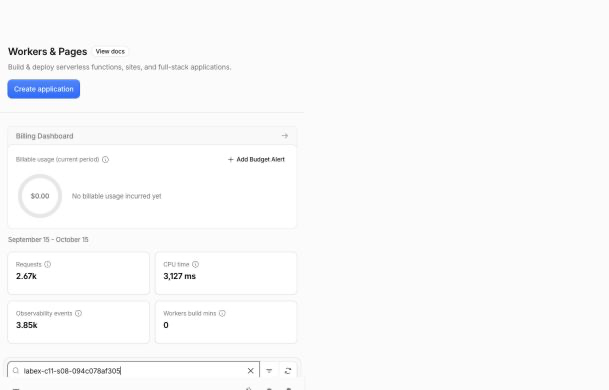
Task: Open Billing Dashboard arrow icon
Action: pos(285,136)
